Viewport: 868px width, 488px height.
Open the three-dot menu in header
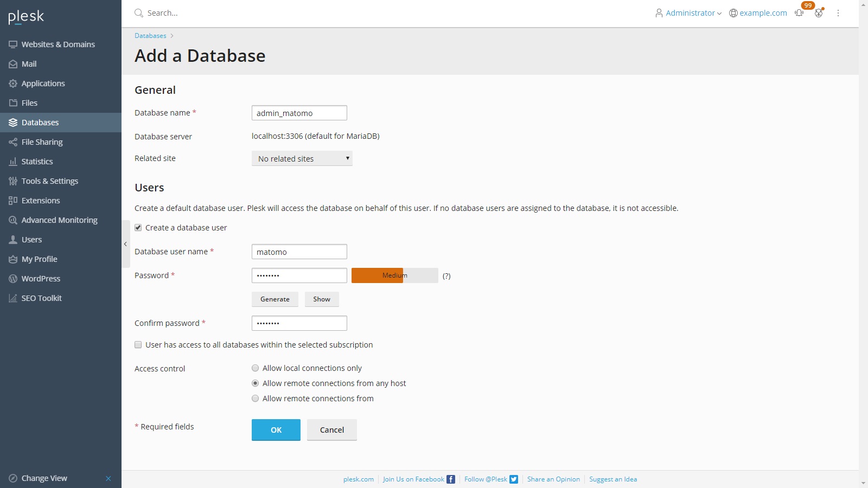coord(838,13)
